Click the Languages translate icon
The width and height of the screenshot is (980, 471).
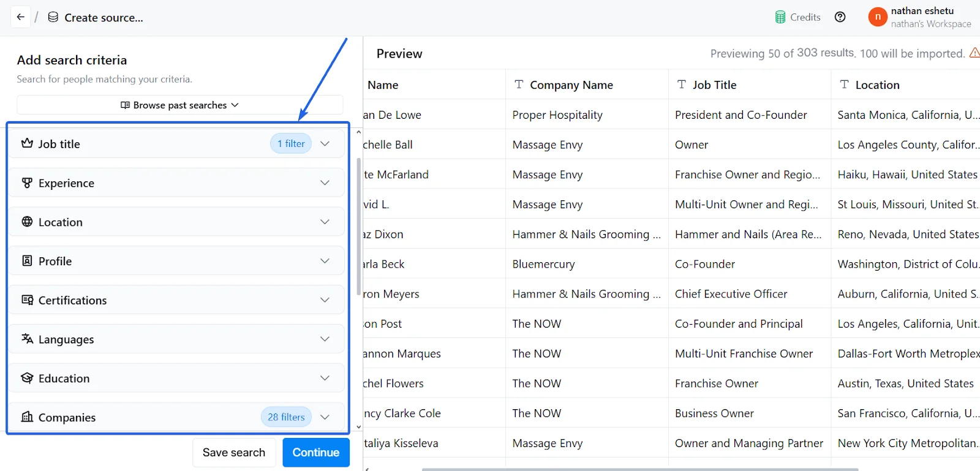pos(27,339)
